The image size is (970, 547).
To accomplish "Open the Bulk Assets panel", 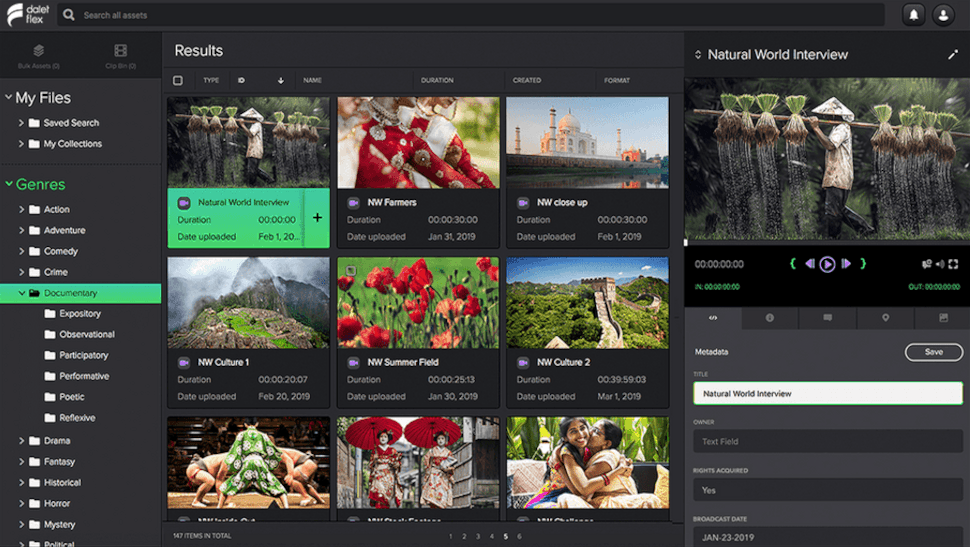I will [38, 56].
